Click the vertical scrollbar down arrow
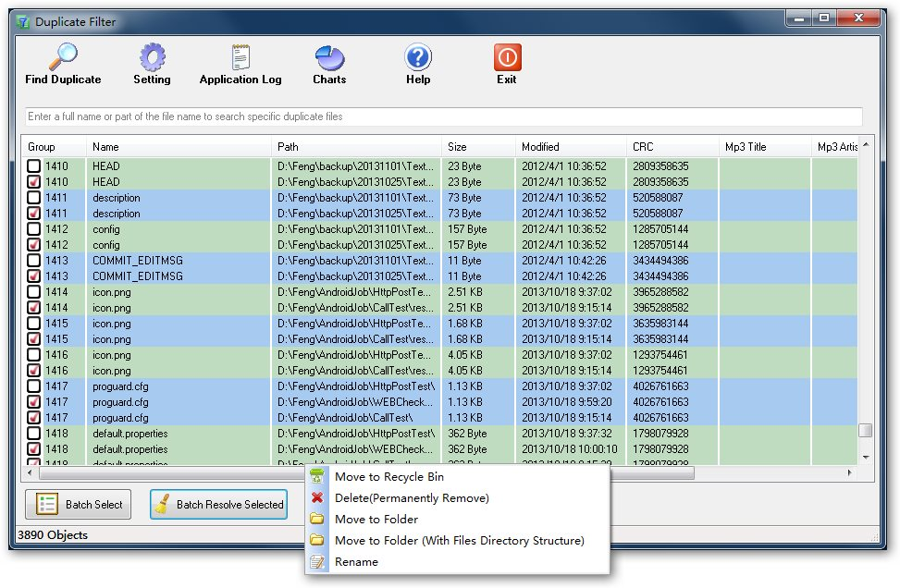This screenshot has height=588, width=900. click(x=866, y=458)
